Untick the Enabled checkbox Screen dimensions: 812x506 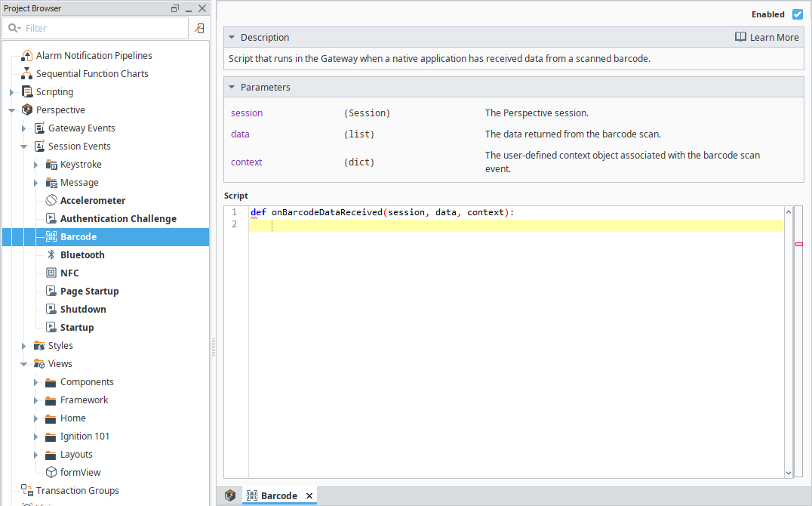pos(798,14)
